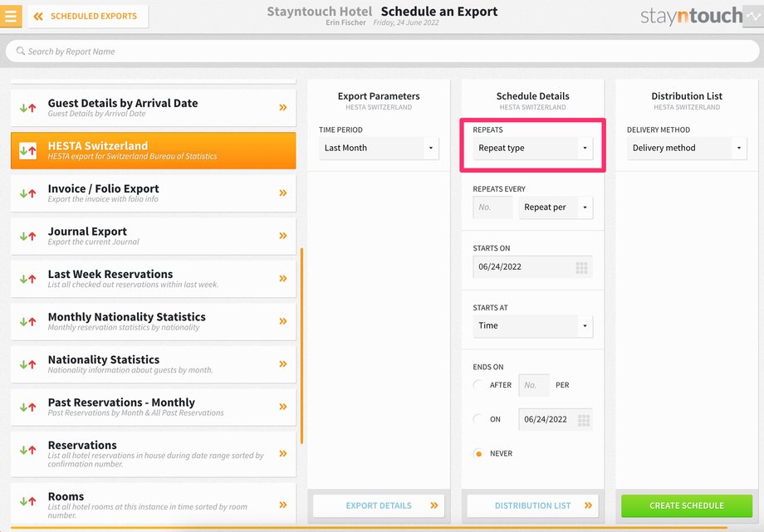The height and width of the screenshot is (532, 764).
Task: Select Monthly Nationality Statistics report
Action: point(154,321)
